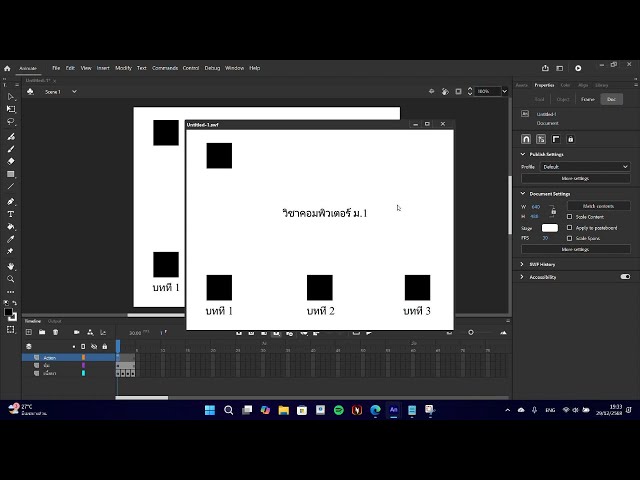Toggle the Accessibility switch

click(625, 277)
